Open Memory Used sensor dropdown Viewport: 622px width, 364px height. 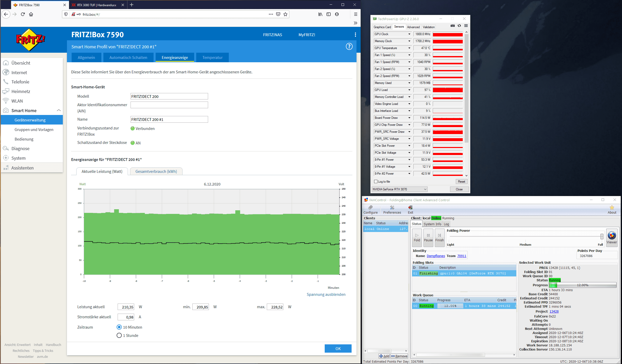point(409,83)
